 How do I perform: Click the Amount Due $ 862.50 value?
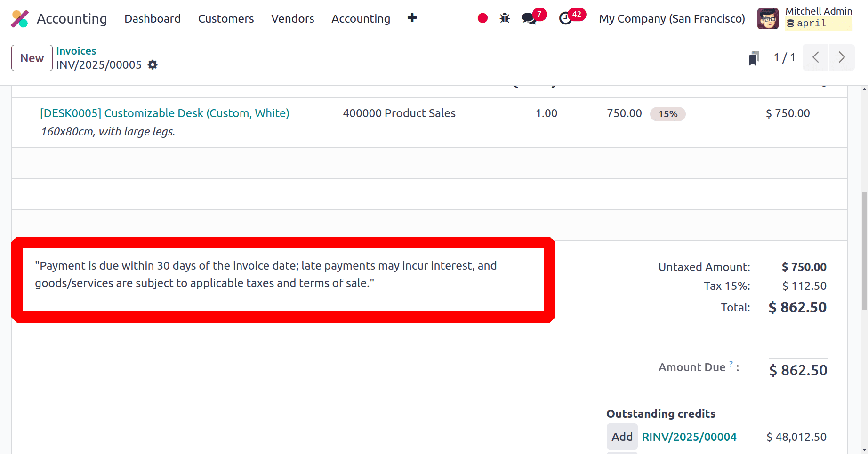(798, 370)
